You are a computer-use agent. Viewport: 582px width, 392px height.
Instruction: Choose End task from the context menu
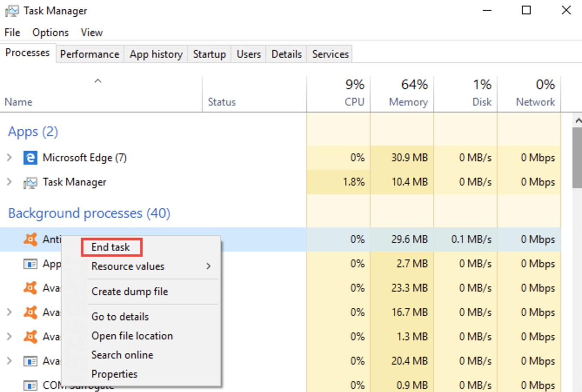[111, 247]
